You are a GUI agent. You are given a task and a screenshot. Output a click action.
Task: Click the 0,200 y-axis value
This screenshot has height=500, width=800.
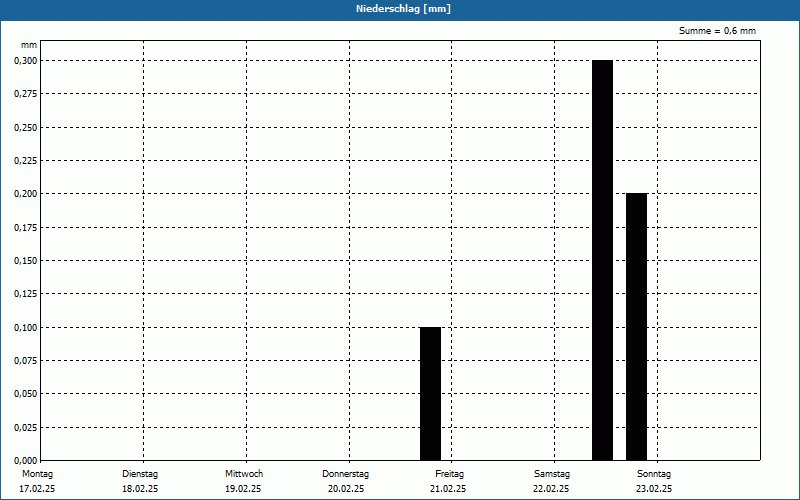26,194
